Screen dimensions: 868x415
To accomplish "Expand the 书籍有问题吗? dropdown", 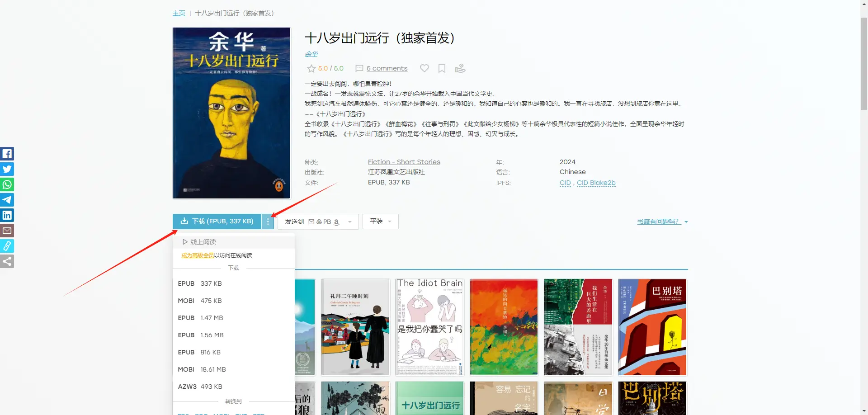I will [686, 222].
